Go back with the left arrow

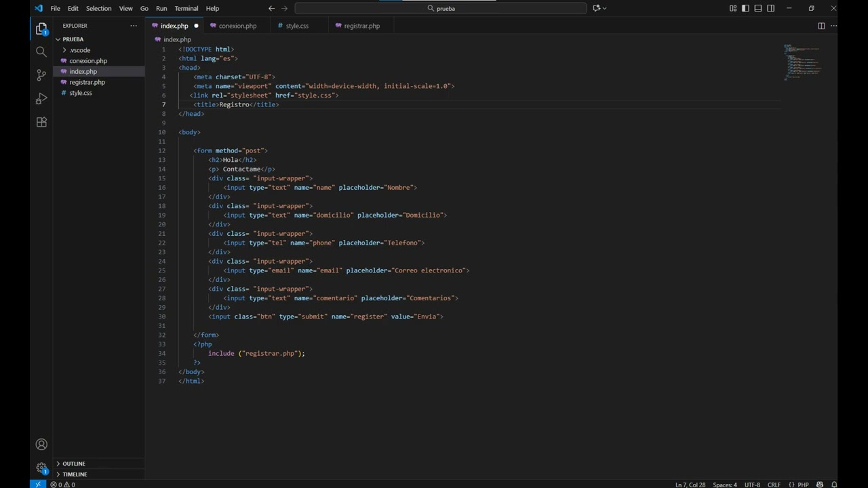[x=271, y=8]
